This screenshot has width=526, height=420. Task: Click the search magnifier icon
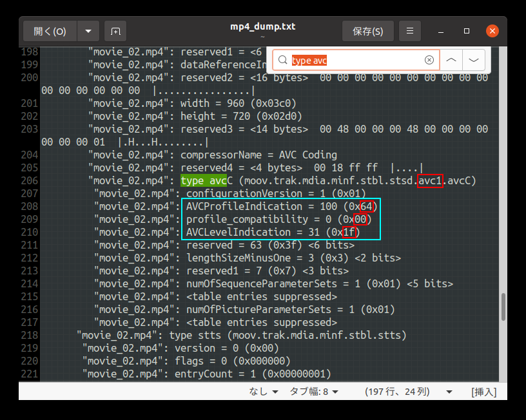283,60
